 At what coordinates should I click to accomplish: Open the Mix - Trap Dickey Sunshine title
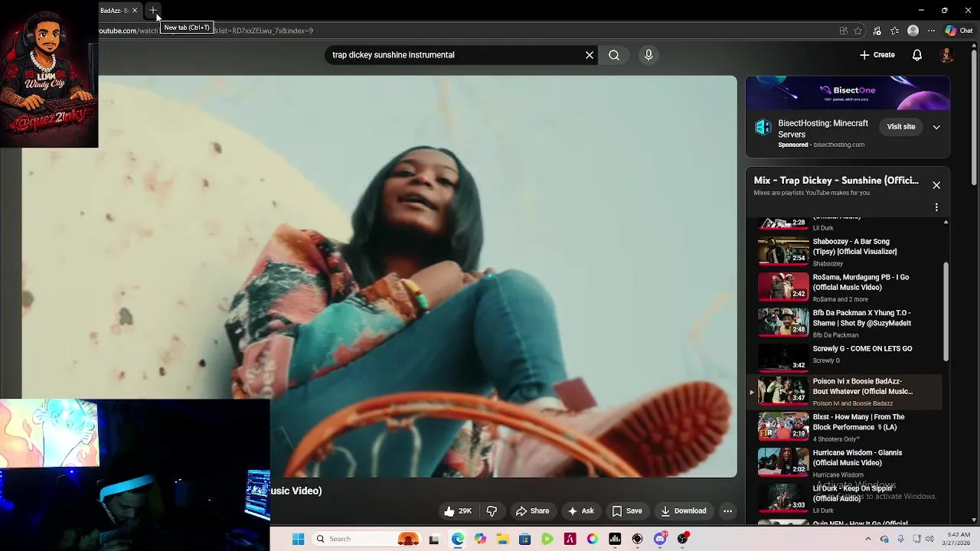[836, 181]
